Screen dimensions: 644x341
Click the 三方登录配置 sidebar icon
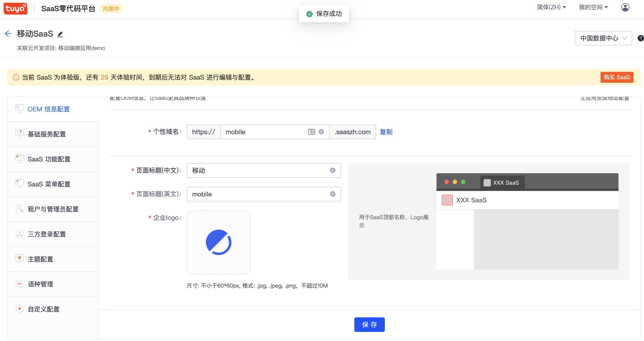click(20, 234)
